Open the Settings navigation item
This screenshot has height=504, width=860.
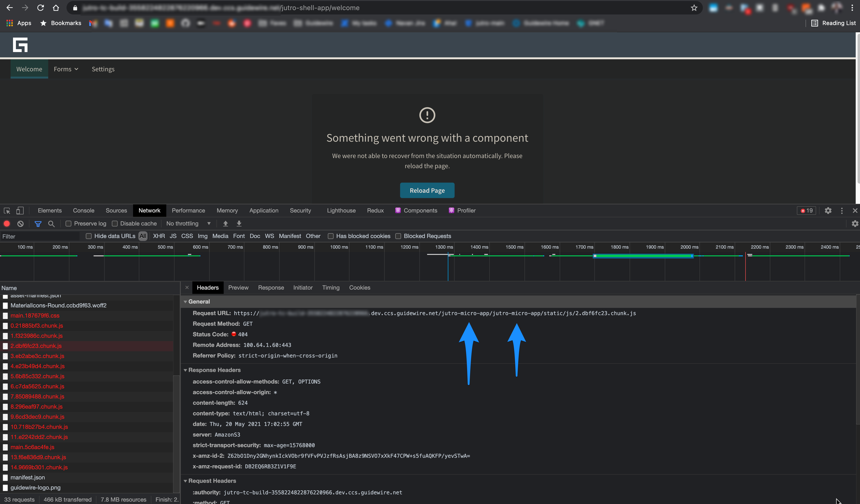point(103,69)
